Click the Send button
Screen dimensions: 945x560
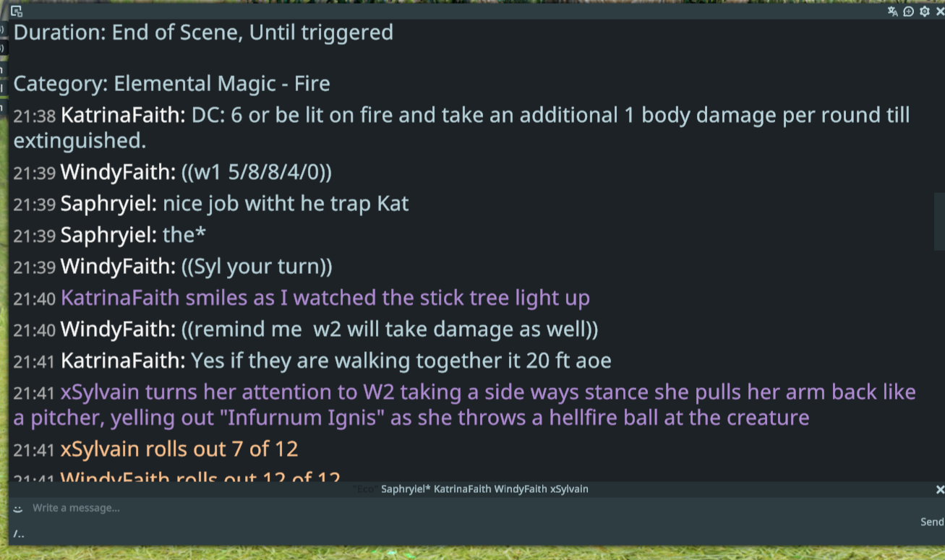coord(932,522)
